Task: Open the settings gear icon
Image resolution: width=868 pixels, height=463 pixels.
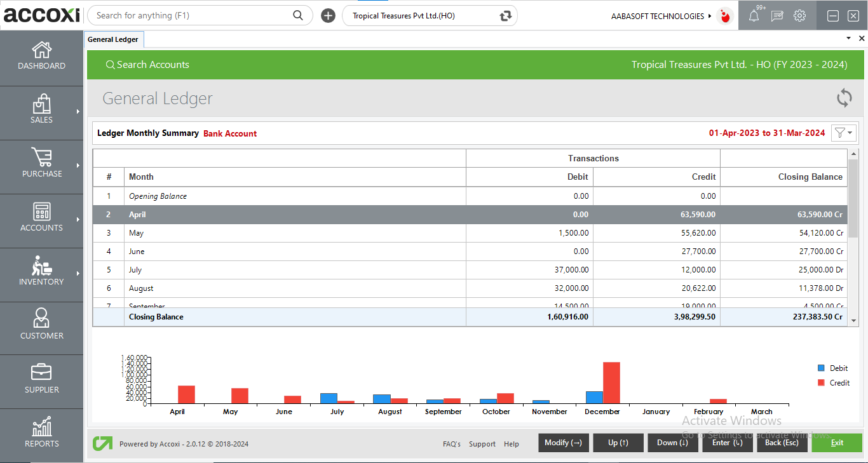Action: pyautogui.click(x=799, y=16)
